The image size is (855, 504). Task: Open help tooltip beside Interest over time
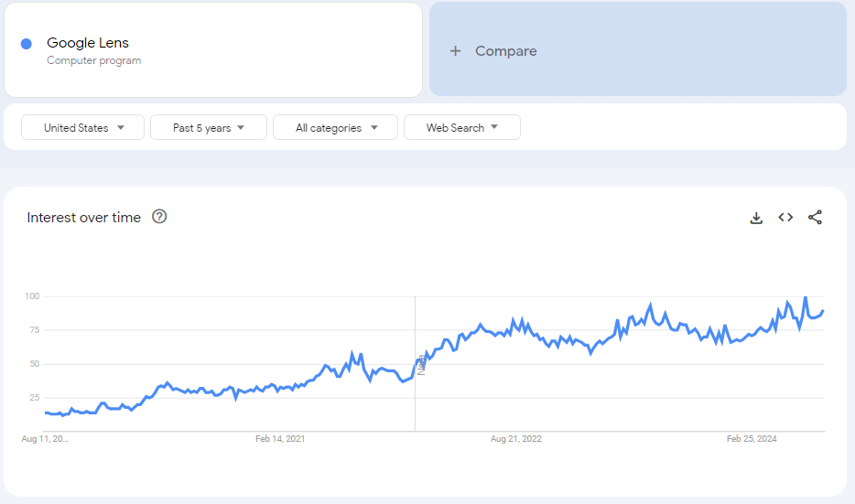pyautogui.click(x=159, y=217)
